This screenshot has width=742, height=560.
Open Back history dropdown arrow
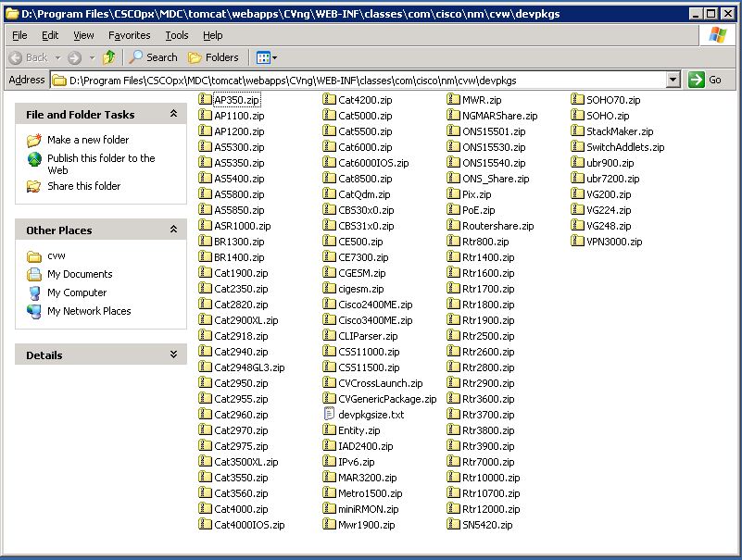58,57
